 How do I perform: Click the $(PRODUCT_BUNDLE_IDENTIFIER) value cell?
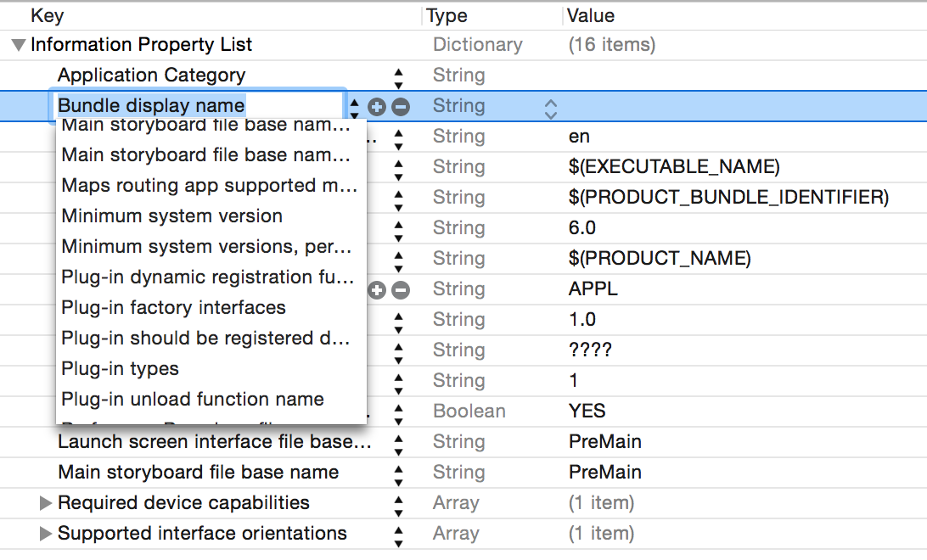[x=728, y=198]
